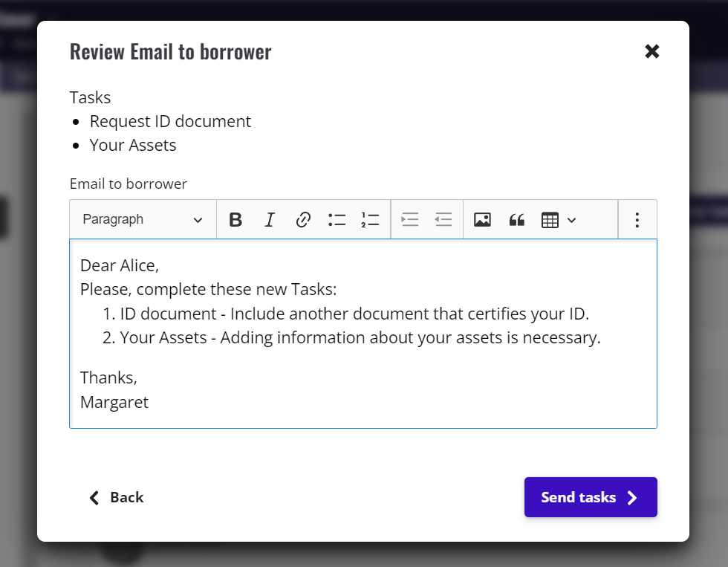Click the 'Margaret' signature in the email
Image resolution: width=728 pixels, height=567 pixels.
pos(114,402)
